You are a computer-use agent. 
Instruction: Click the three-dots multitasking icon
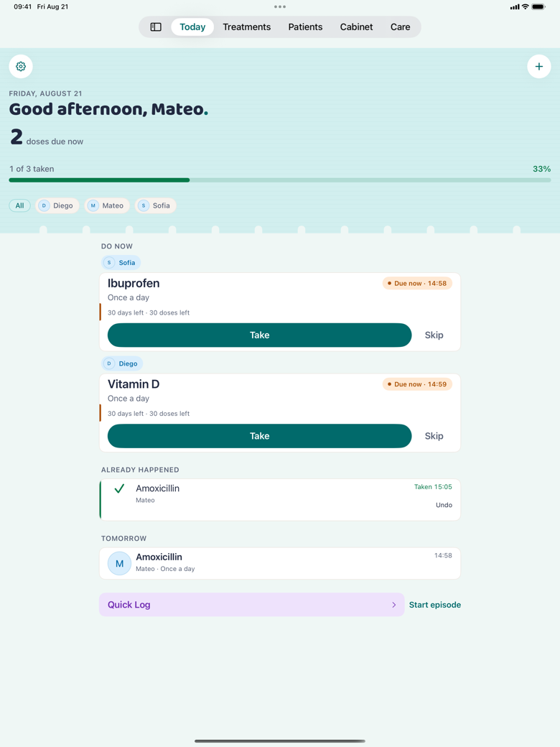pos(280,6)
